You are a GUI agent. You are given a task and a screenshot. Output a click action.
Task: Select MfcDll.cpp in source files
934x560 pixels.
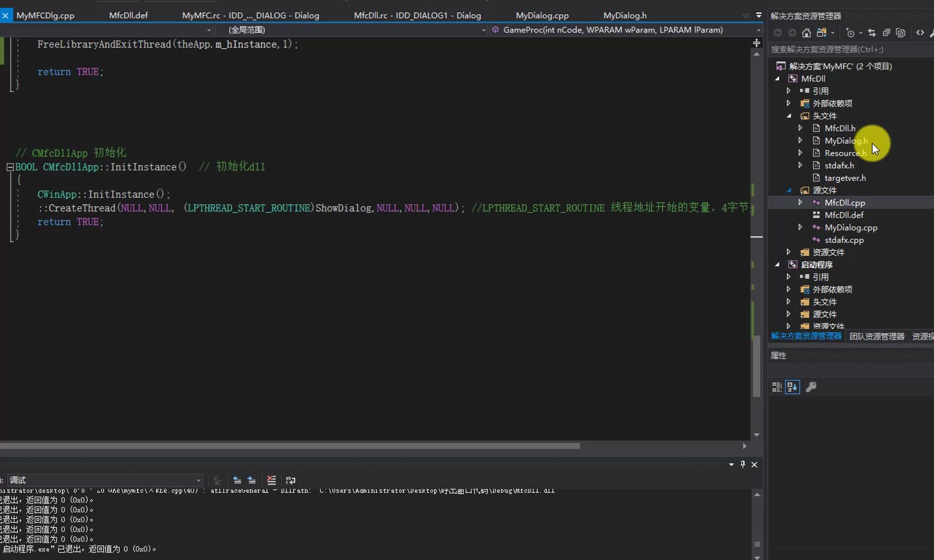844,203
